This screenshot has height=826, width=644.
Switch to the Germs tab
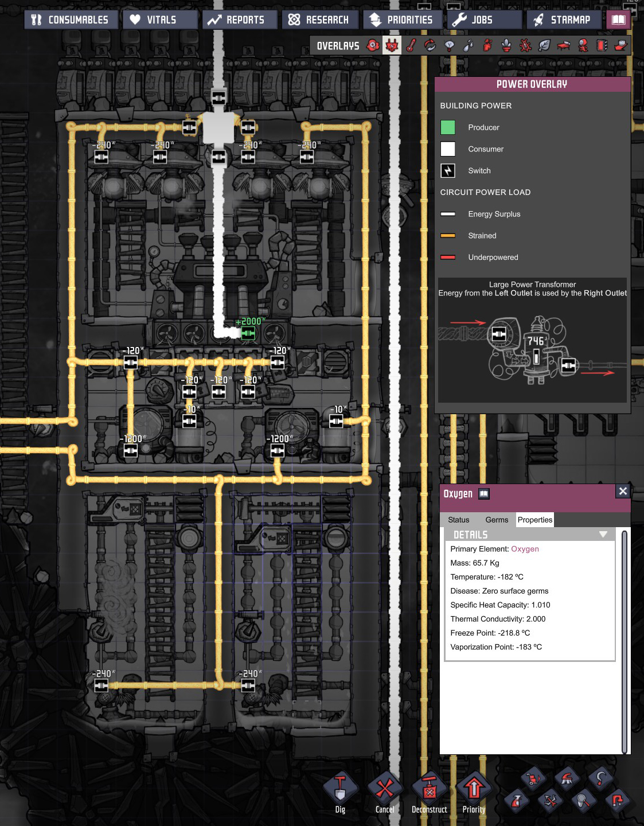(497, 520)
